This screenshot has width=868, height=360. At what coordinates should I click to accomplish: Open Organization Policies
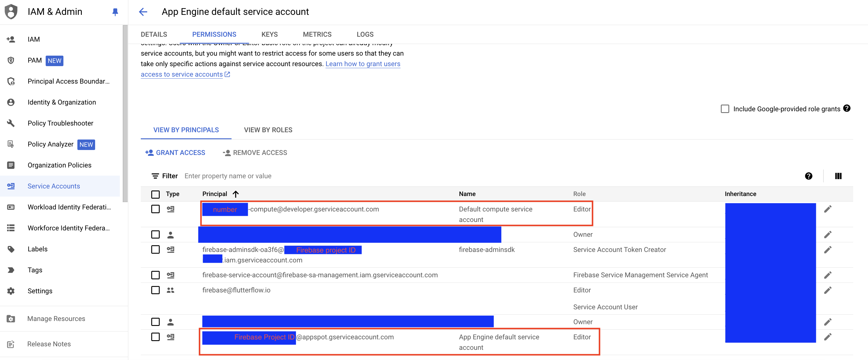point(60,165)
